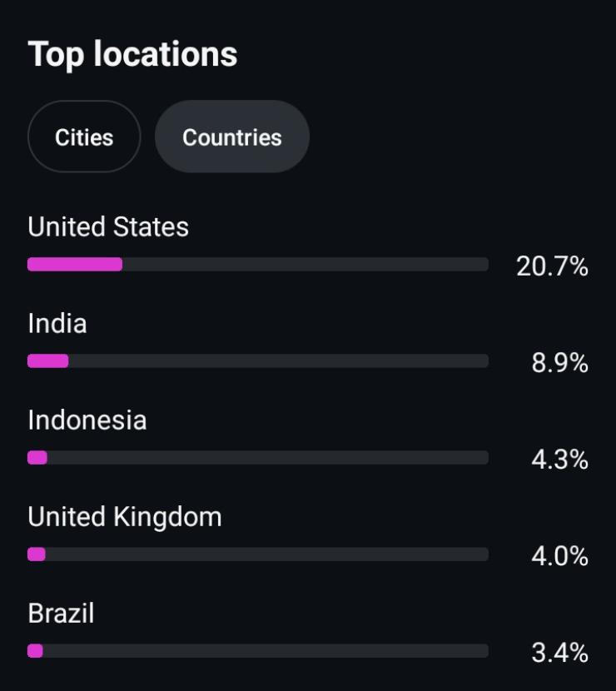Select the India label
The height and width of the screenshot is (691, 616).
57,324
